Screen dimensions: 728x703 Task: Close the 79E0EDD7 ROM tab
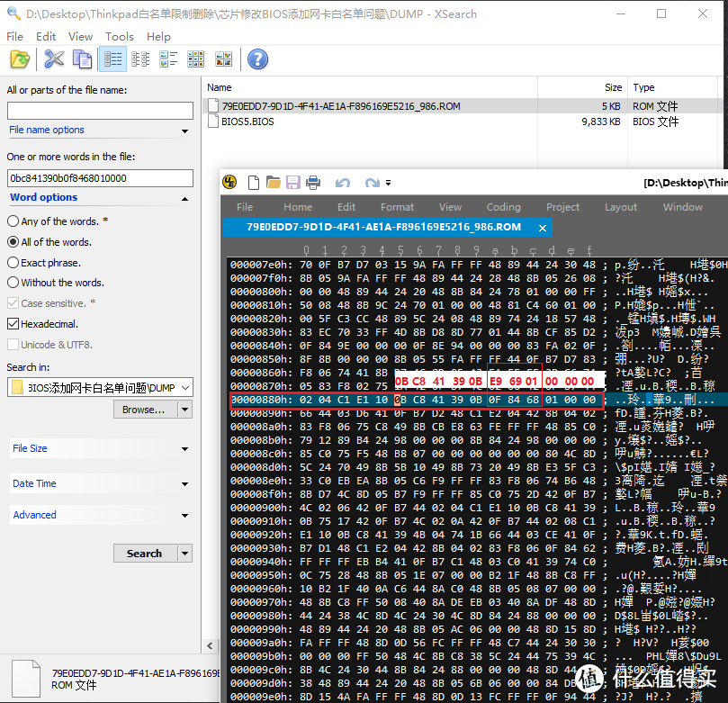pyautogui.click(x=543, y=228)
